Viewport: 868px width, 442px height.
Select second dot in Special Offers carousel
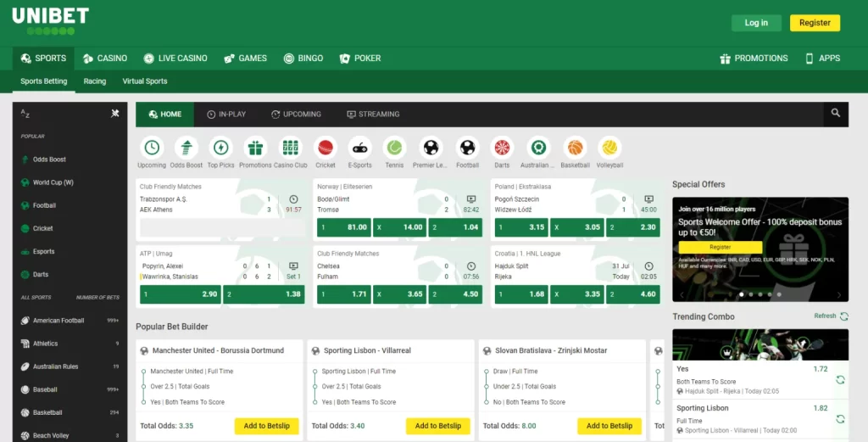[750, 294]
